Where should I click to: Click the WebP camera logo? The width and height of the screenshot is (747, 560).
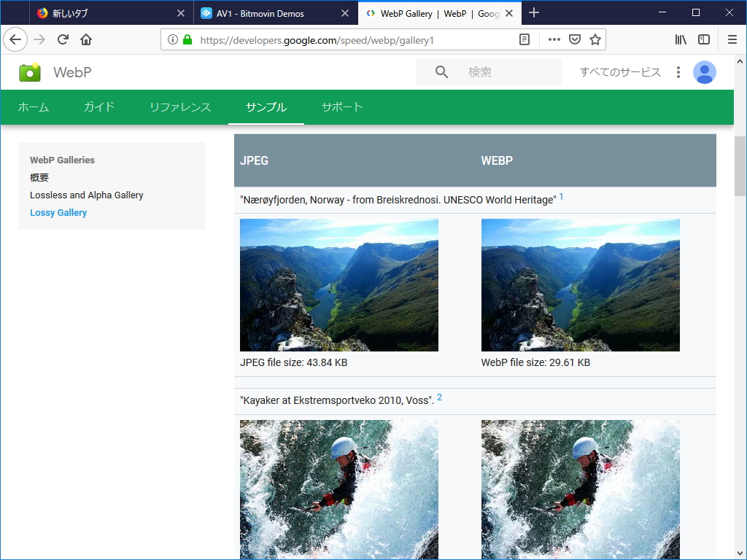point(29,72)
